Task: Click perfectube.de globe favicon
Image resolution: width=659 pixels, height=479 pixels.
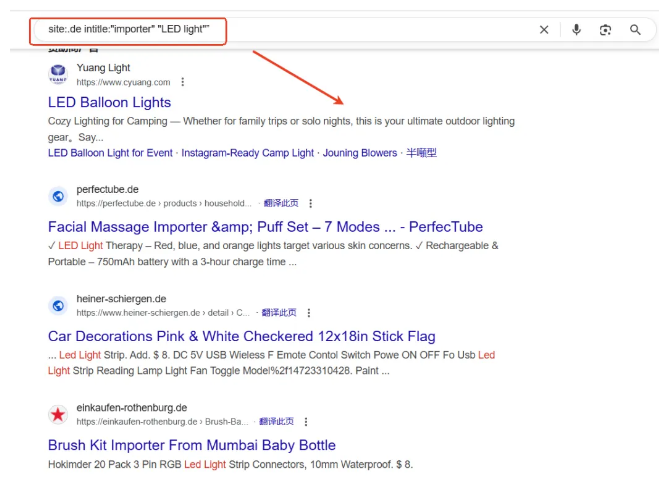Action: click(x=57, y=196)
